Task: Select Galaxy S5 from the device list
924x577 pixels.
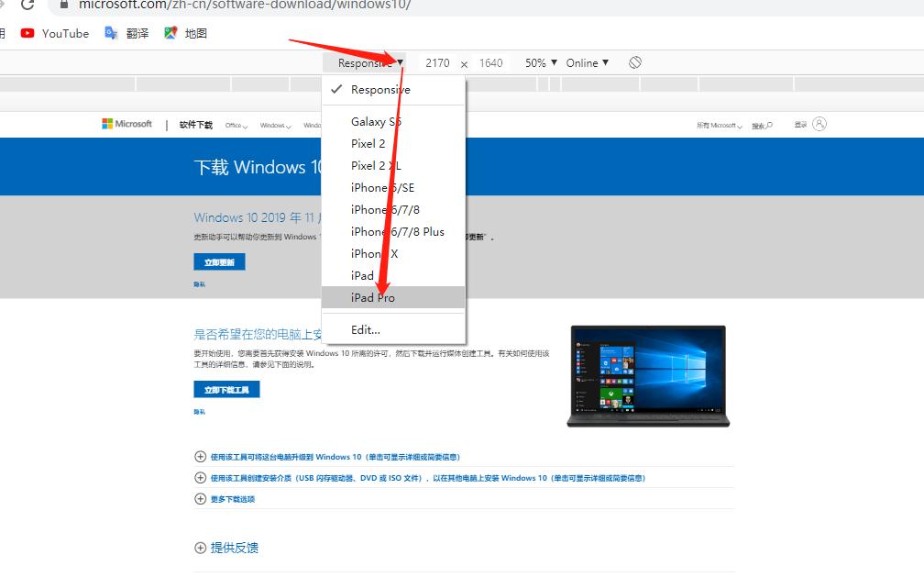Action: pos(378,121)
